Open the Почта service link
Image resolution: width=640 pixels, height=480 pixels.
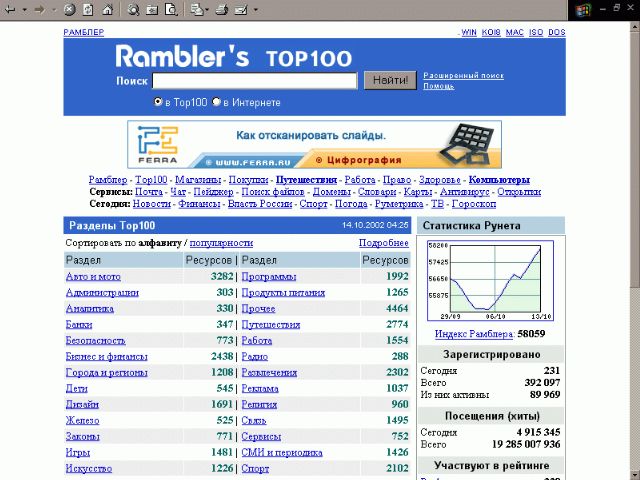(x=149, y=192)
